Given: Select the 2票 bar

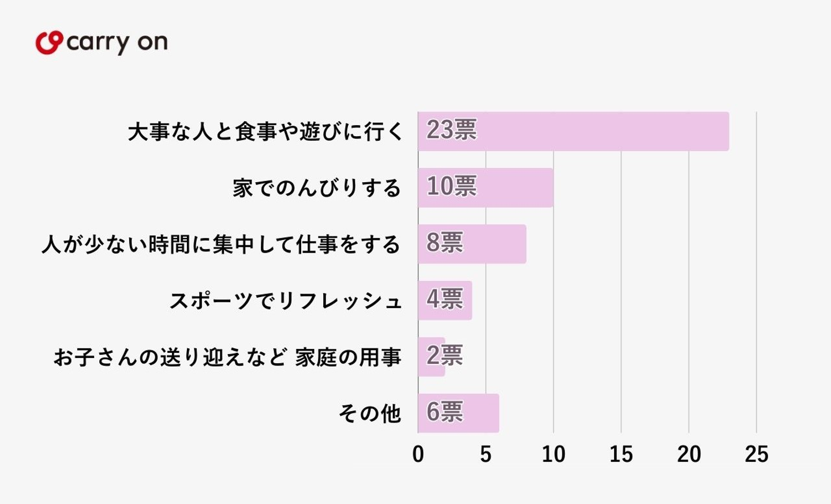Looking at the screenshot, I should (x=432, y=356).
